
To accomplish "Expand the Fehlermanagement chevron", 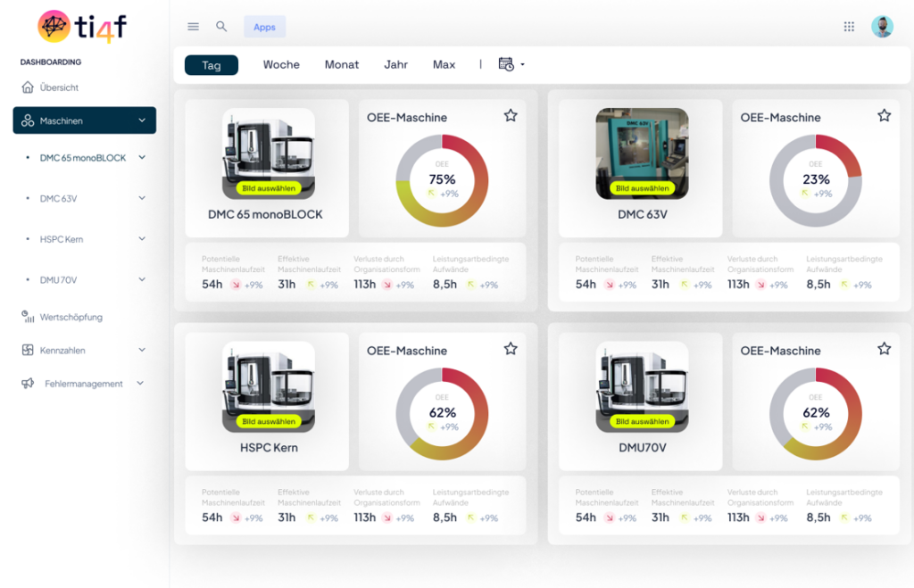I will coord(140,383).
